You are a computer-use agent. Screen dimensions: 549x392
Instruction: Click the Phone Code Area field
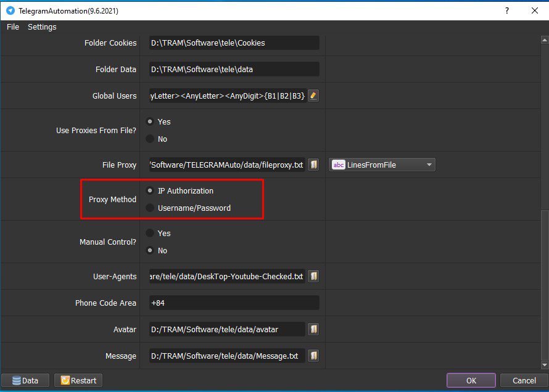(x=234, y=303)
